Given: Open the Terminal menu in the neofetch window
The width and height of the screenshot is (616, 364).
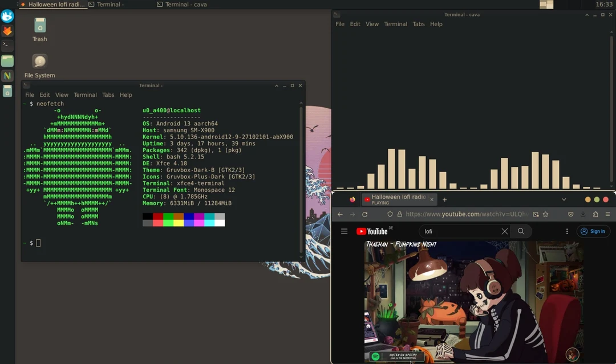Looking at the screenshot, I should pyautogui.click(x=85, y=95).
